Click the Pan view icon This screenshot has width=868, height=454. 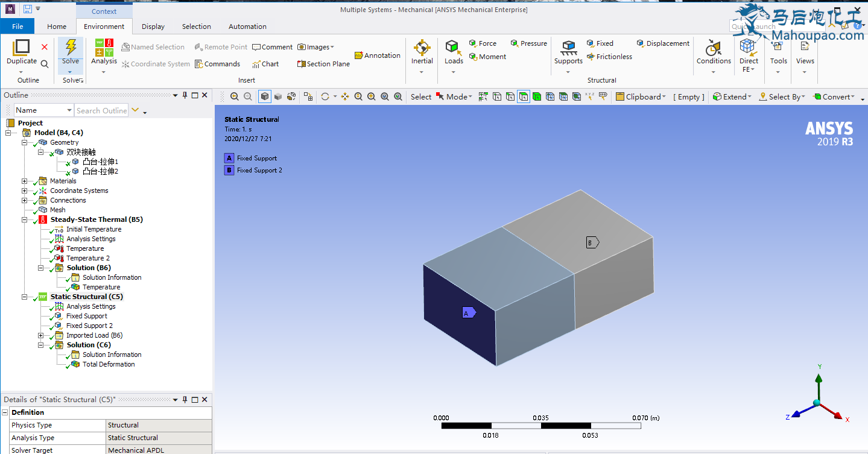[345, 96]
